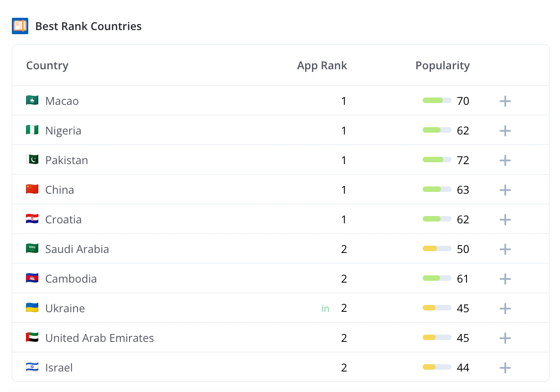Click the Croatia flag icon
Image resolution: width=560 pixels, height=392 pixels.
(x=32, y=219)
